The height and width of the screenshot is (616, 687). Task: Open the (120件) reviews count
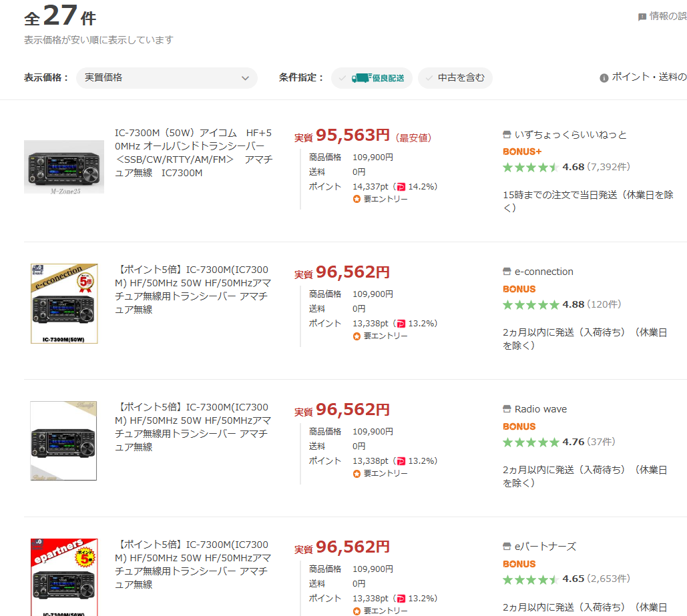pos(604,304)
